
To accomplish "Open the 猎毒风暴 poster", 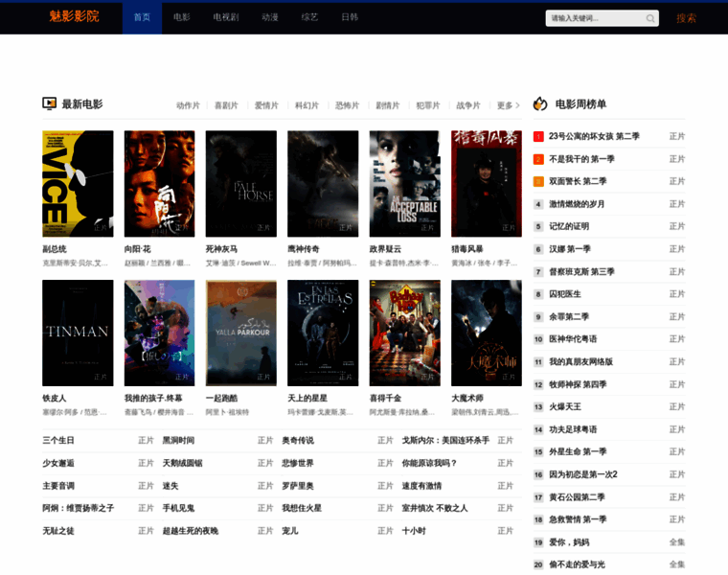I will tap(487, 183).
